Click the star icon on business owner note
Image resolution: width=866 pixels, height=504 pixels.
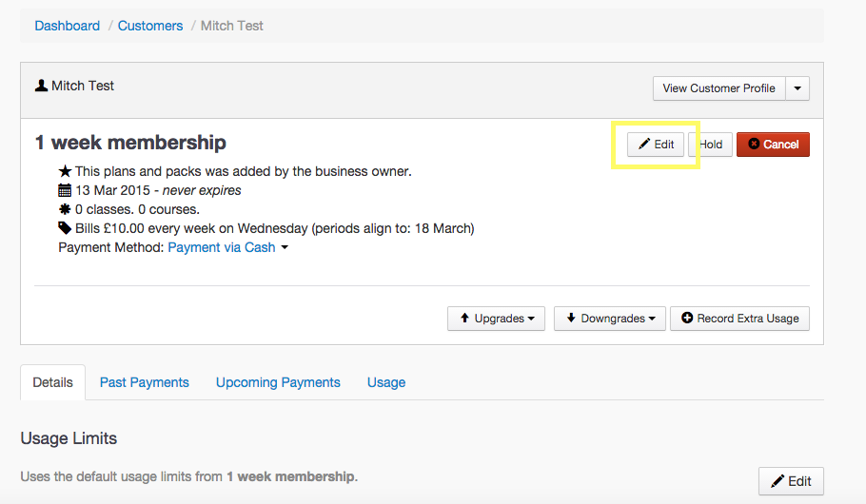tap(65, 171)
